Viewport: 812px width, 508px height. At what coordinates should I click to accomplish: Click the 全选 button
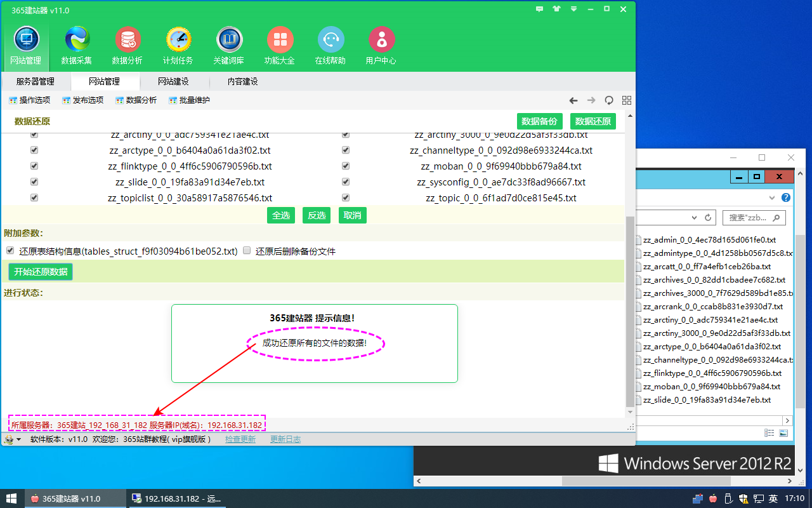281,215
